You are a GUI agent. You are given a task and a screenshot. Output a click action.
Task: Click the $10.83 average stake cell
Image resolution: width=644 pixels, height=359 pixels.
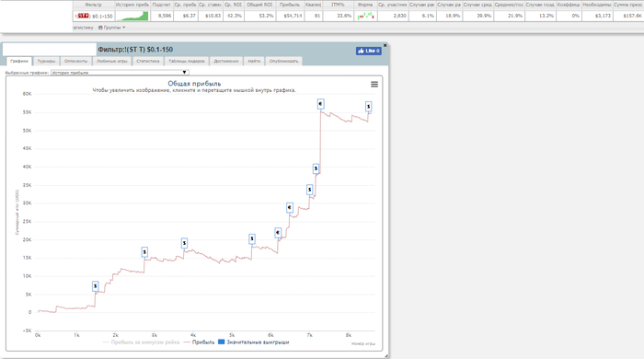point(211,16)
